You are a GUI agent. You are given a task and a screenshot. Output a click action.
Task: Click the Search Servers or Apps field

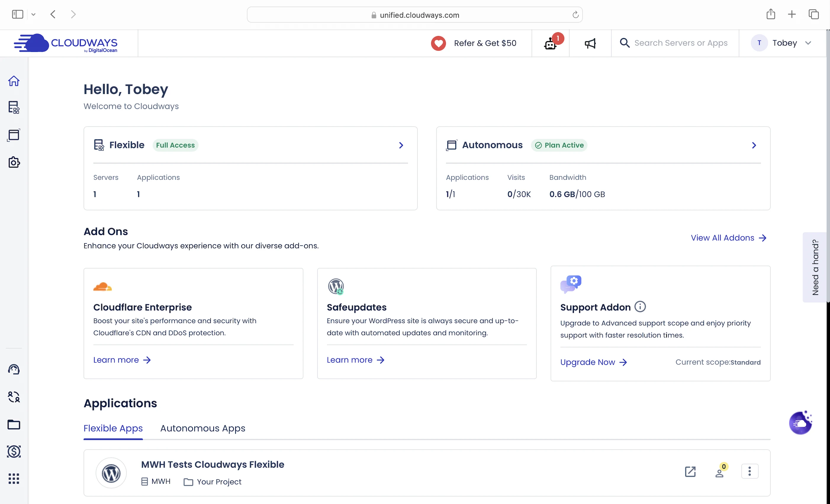point(681,43)
